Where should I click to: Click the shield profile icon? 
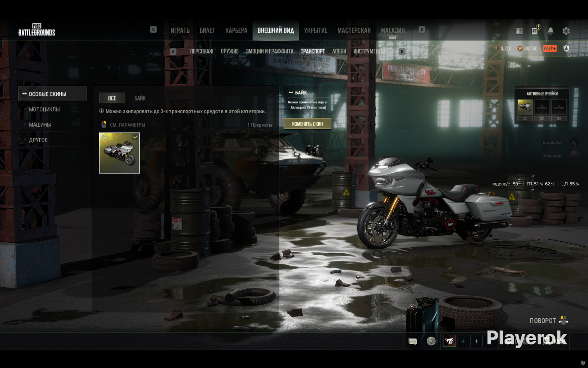click(x=566, y=48)
